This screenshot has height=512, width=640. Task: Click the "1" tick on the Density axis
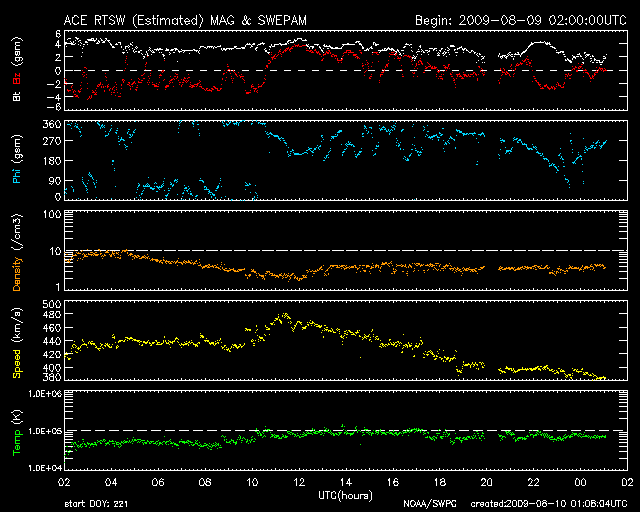click(x=58, y=287)
